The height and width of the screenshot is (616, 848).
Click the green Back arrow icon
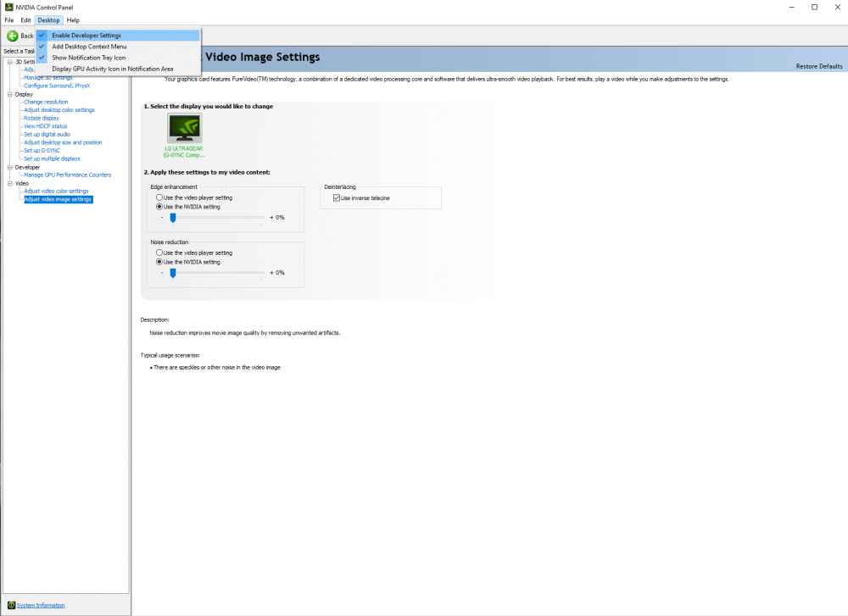pos(13,36)
